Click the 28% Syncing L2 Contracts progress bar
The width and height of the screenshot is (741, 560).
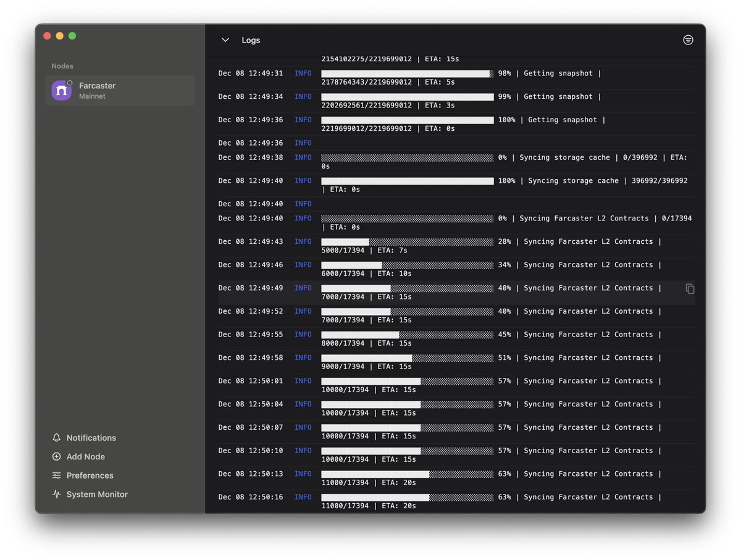point(408,241)
